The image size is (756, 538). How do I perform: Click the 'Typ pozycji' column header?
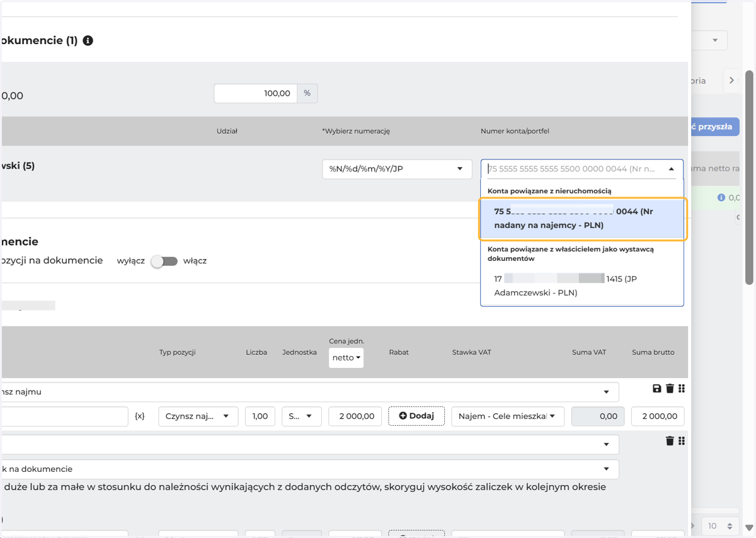coord(177,352)
